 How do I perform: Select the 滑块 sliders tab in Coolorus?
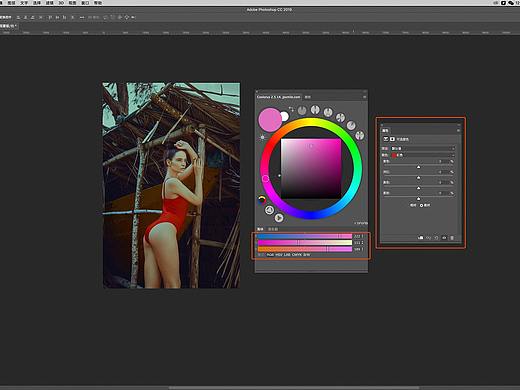pos(260,229)
